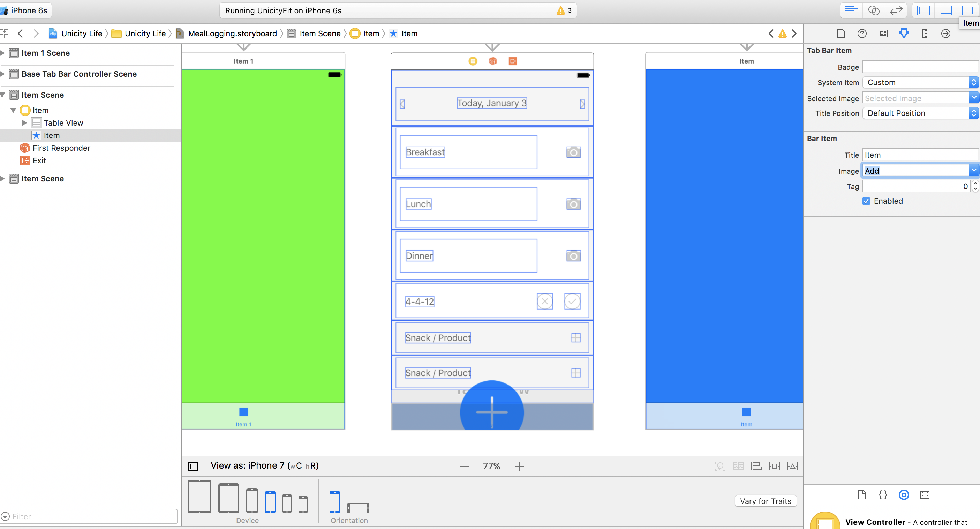This screenshot has width=980, height=529.
Task: Select Exit in the outline
Action: coord(39,161)
